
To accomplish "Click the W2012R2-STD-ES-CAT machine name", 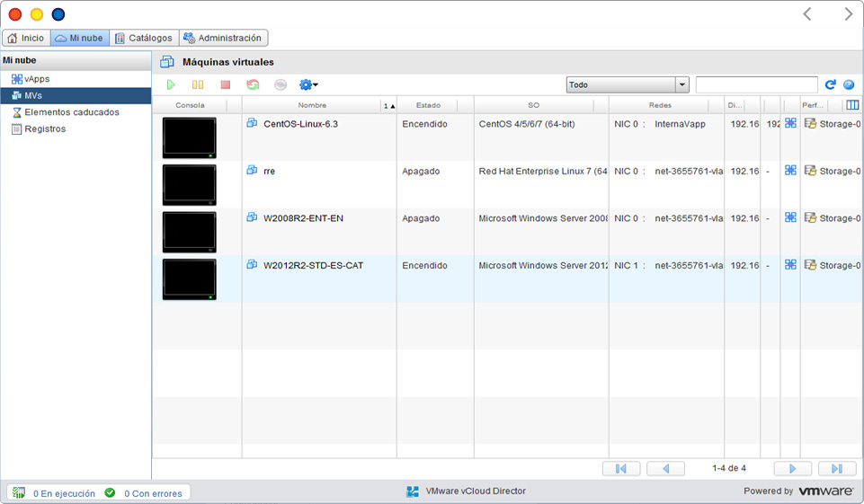I will 313,266.
